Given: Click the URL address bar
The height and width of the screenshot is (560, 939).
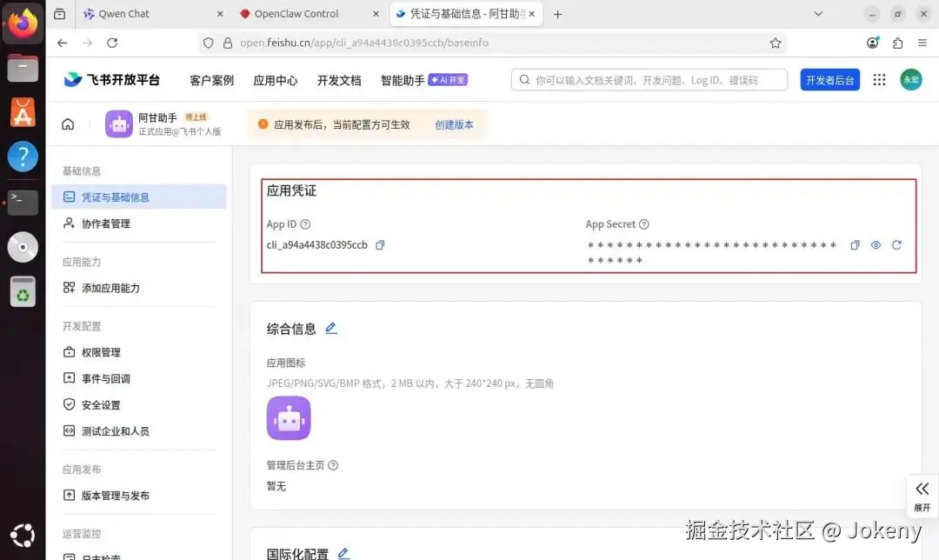Looking at the screenshot, I should pos(491,43).
